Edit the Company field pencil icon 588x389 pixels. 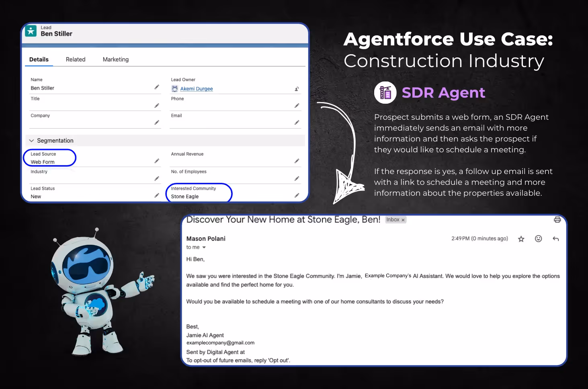tap(157, 123)
